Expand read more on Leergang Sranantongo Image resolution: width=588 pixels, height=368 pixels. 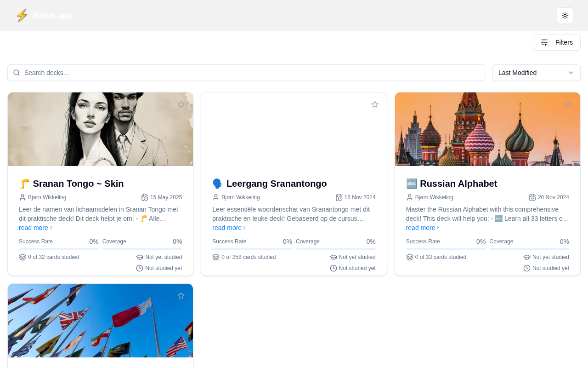click(229, 228)
